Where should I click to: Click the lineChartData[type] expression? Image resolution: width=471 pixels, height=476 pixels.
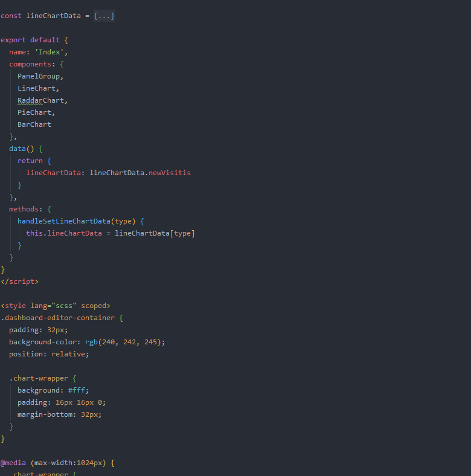click(155, 233)
